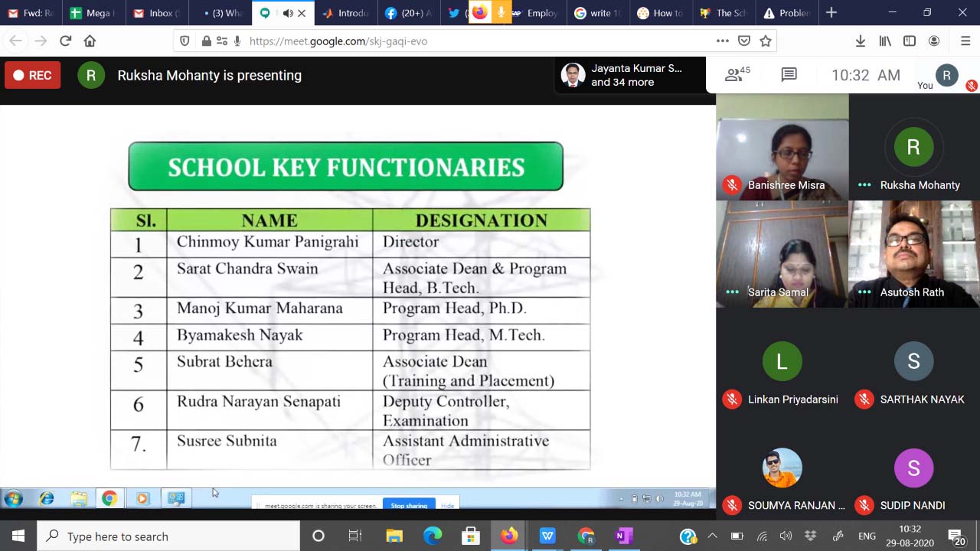This screenshot has width=980, height=551.
Task: Click the red REC recording indicator
Action: point(32,75)
